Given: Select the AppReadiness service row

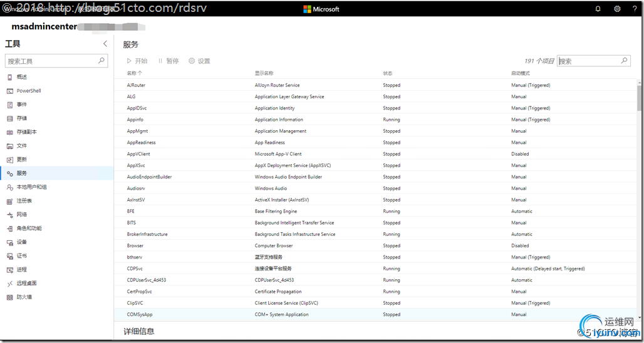Looking at the screenshot, I should 375,143.
